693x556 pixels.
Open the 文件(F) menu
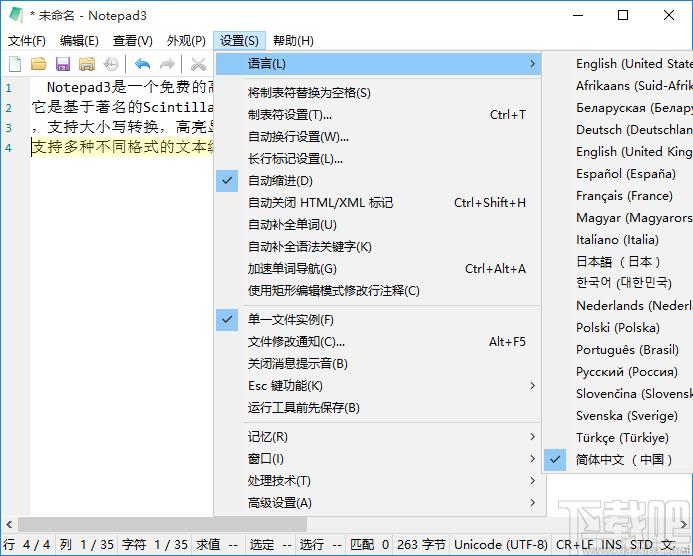click(x=27, y=41)
